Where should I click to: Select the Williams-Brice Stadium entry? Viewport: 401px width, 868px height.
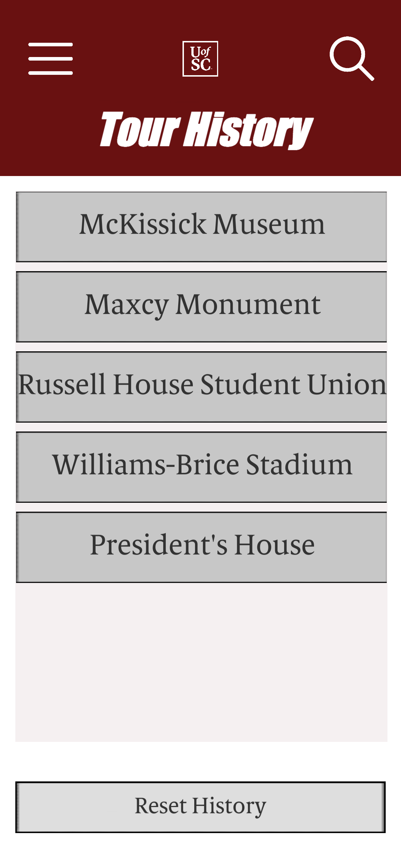tap(201, 467)
